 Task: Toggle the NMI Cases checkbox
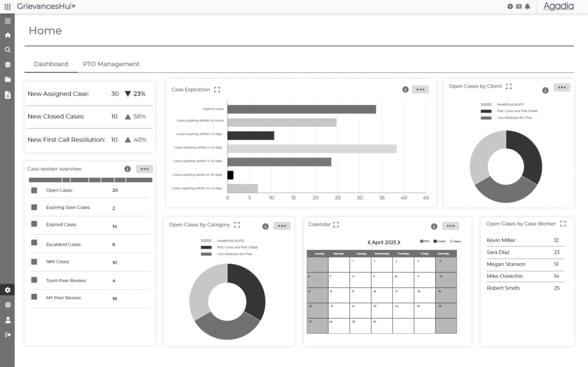pyautogui.click(x=34, y=262)
